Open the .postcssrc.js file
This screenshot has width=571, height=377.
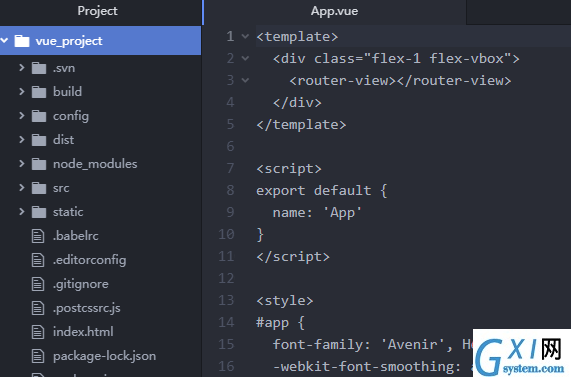[x=87, y=308]
